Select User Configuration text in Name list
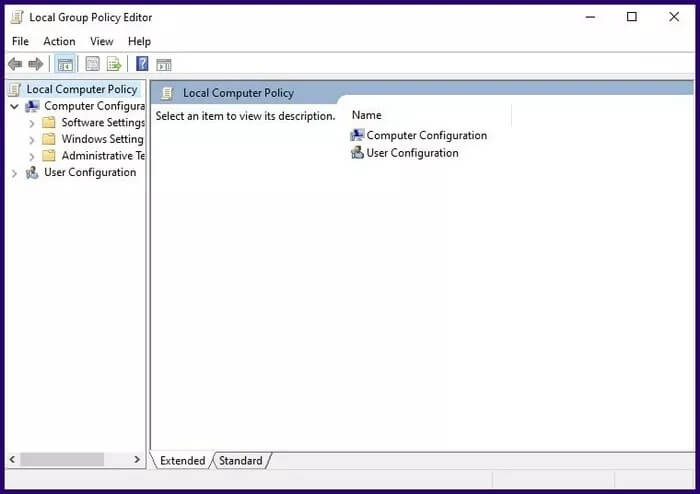Image resolution: width=700 pixels, height=494 pixels. [412, 153]
